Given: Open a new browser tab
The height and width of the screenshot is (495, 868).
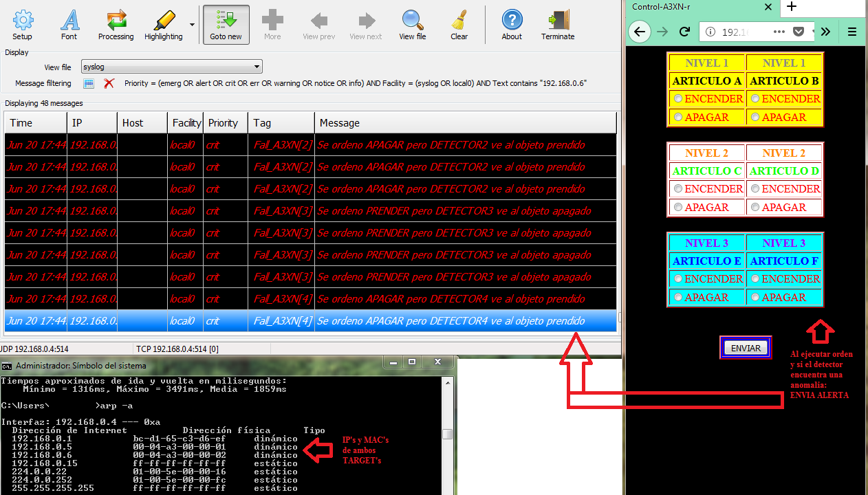Looking at the screenshot, I should coord(792,7).
